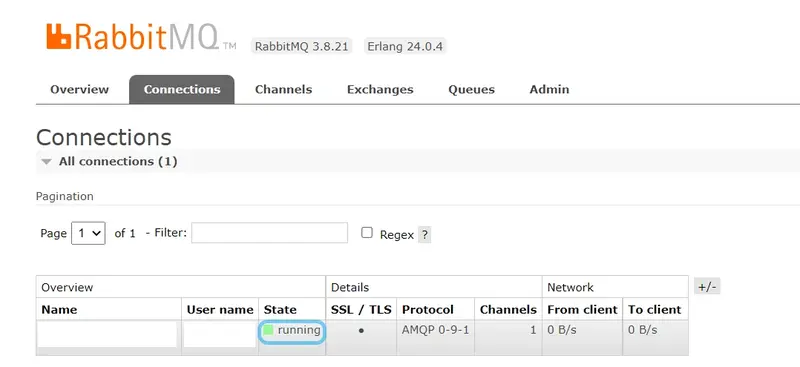Screen dimensions: 800x367
Task: Sort by the State column header
Action: (x=280, y=309)
